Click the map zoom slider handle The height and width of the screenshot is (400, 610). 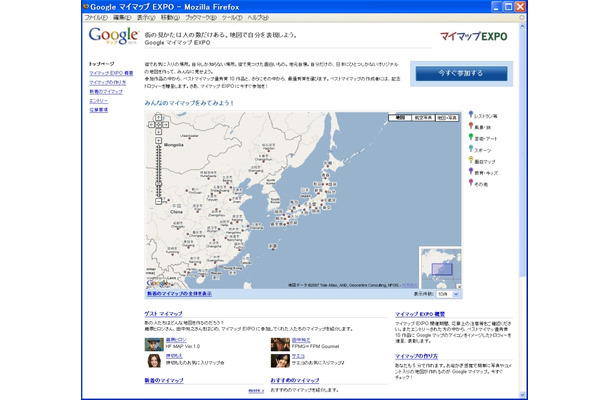158,184
